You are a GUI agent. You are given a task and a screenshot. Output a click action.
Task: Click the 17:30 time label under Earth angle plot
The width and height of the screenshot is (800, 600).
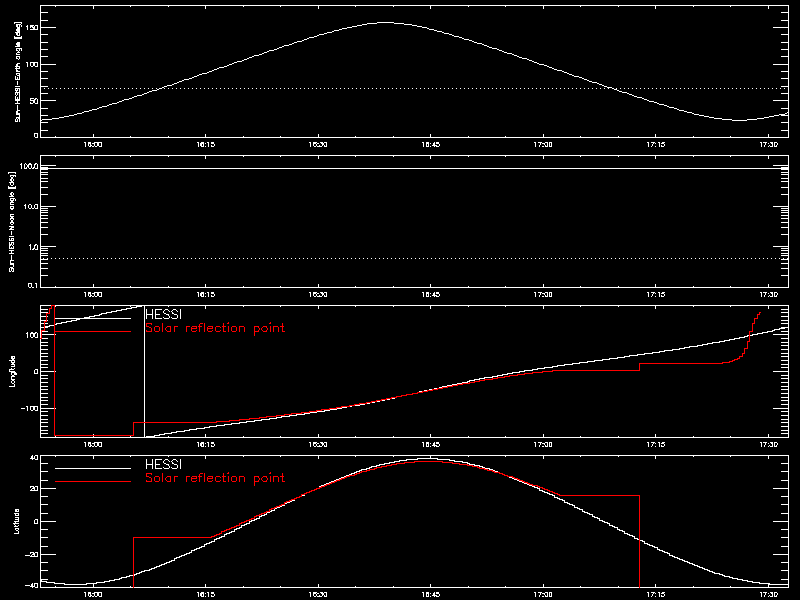pyautogui.click(x=768, y=144)
